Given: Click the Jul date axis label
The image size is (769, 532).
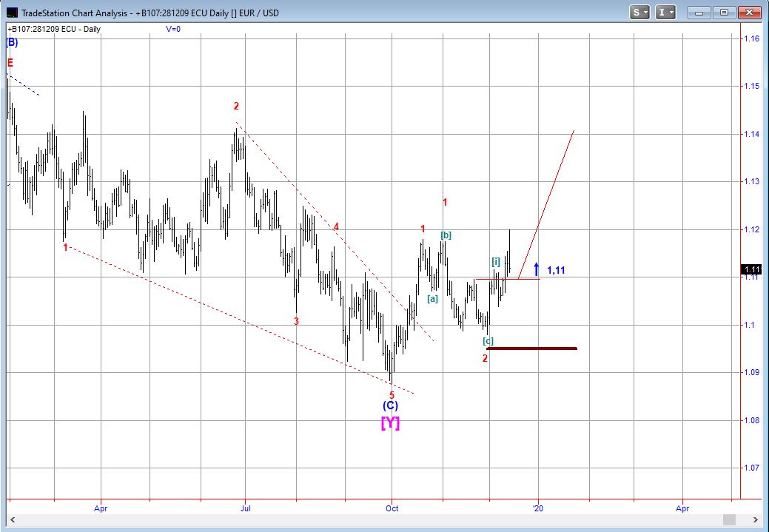Looking at the screenshot, I should coord(245,508).
